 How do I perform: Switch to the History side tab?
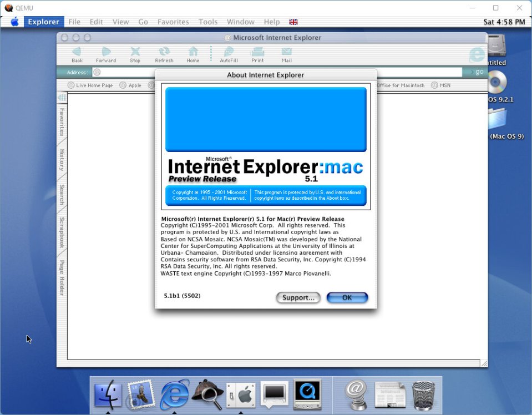(62, 160)
